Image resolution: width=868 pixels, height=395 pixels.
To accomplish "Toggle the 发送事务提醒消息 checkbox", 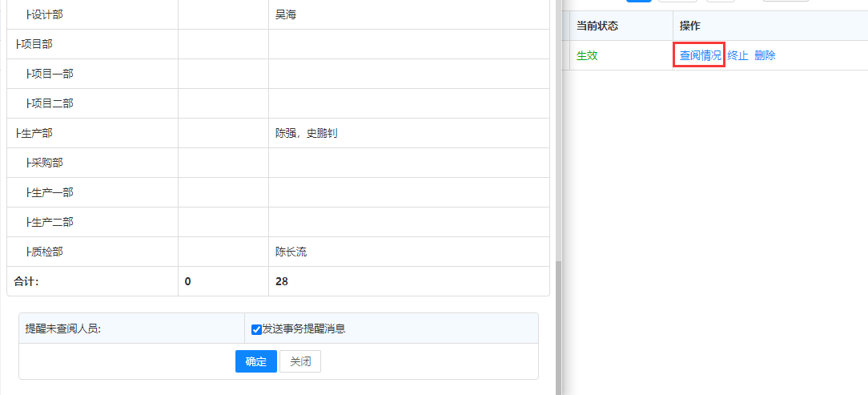I will (256, 329).
